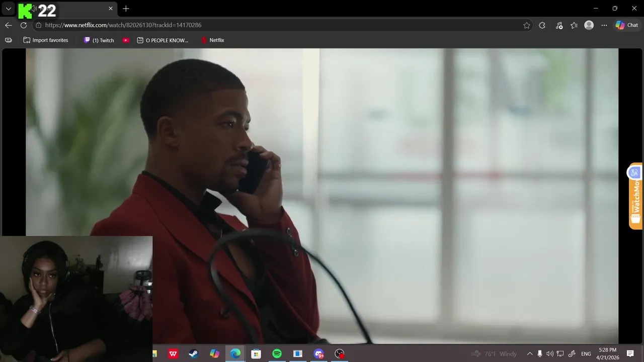644x362 pixels.
Task: Show hidden system tray icons
Action: click(529, 354)
